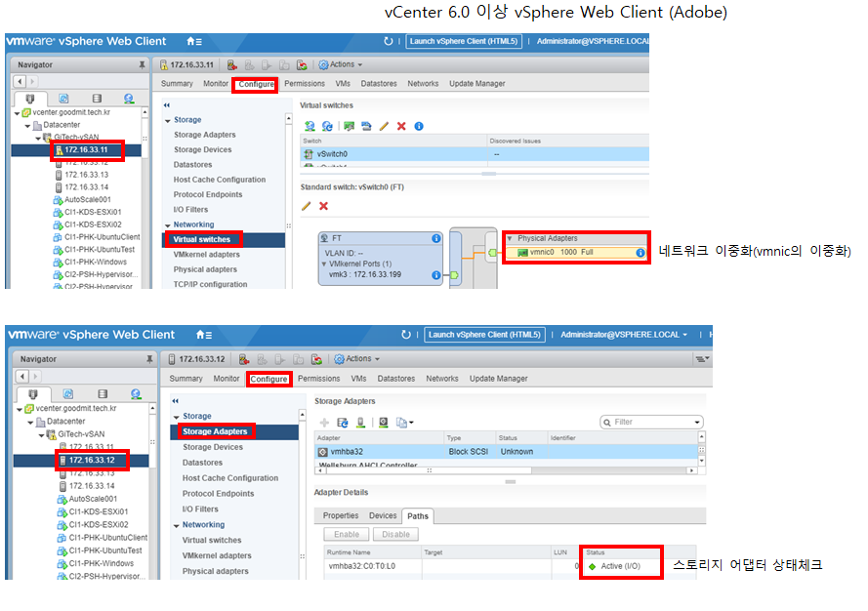The width and height of the screenshot is (868, 611).
Task: Open Actions dropdown for host 172.16.33.11
Action: tap(341, 64)
